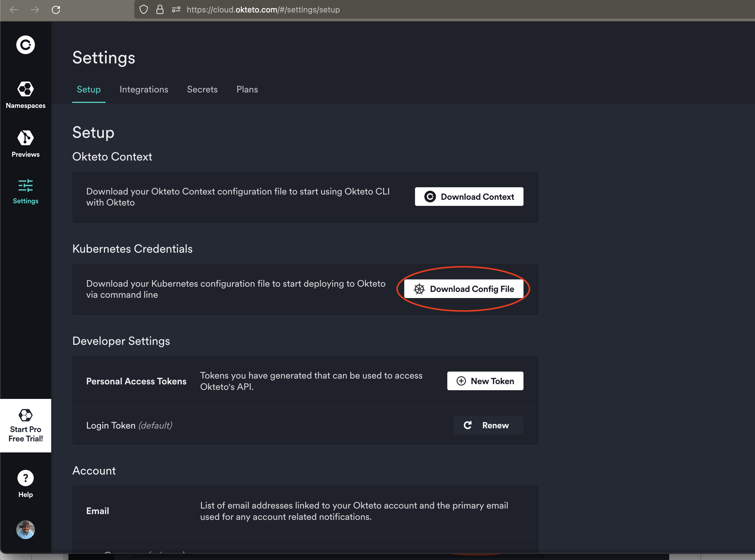Screen dimensions: 755x560
Task: Open the site permissions icon in address bar
Action: pyautogui.click(x=176, y=10)
